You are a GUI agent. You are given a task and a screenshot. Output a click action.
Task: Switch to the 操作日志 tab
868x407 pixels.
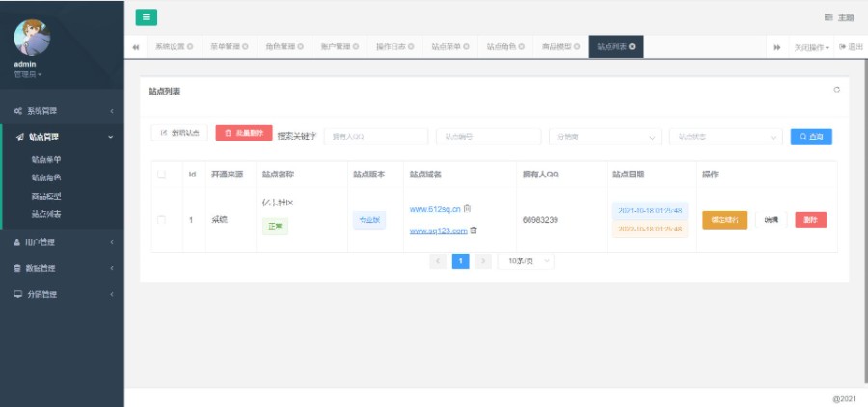click(394, 46)
